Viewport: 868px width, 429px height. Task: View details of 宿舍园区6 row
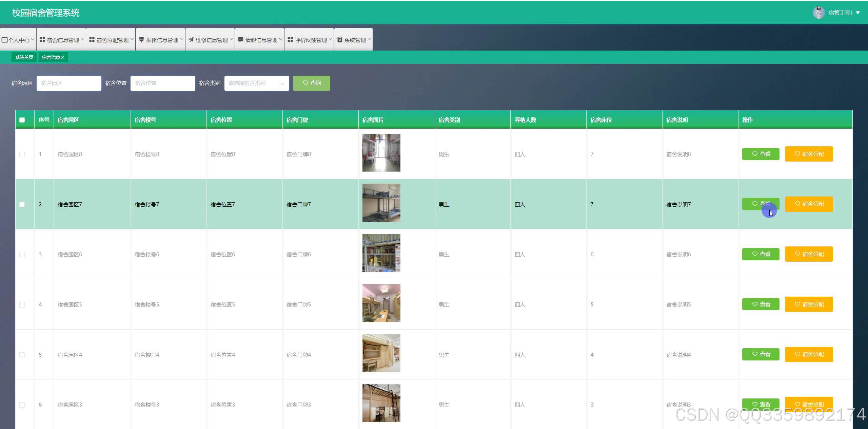click(x=761, y=254)
